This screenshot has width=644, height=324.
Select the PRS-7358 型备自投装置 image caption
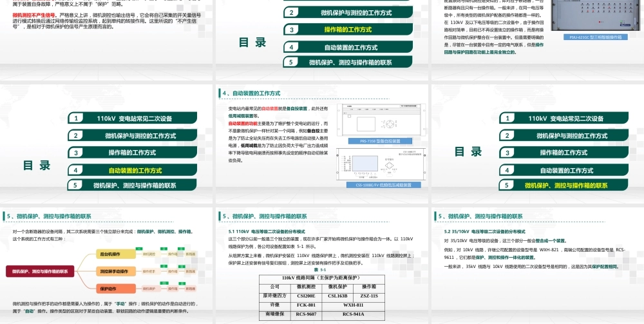point(380,141)
